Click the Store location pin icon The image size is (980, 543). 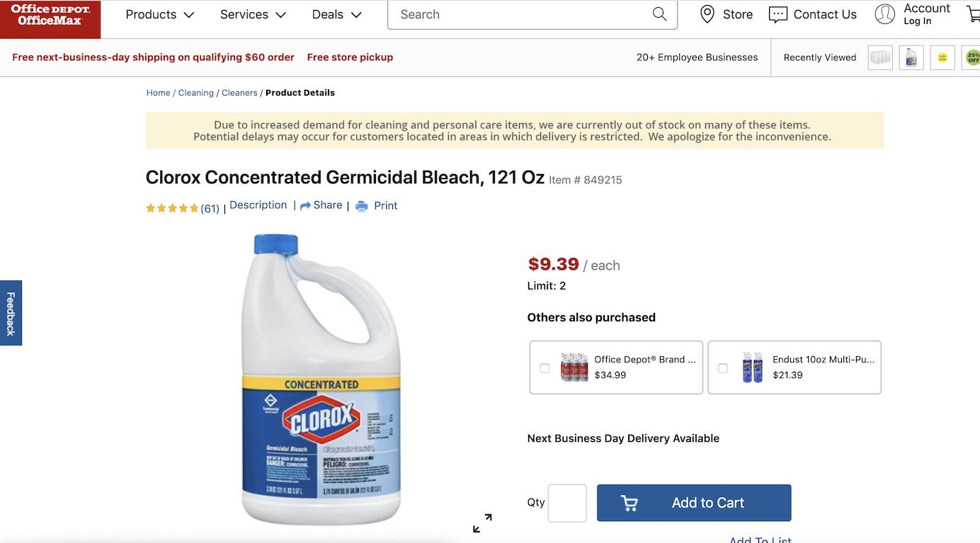point(707,14)
